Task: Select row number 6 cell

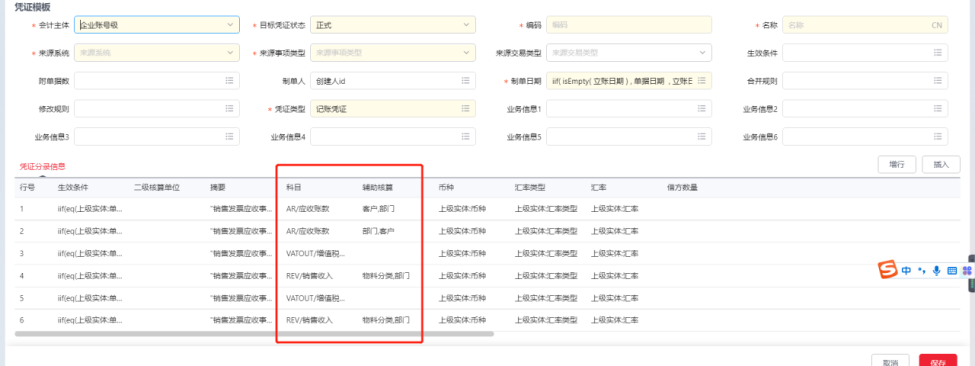Action: pos(22,321)
